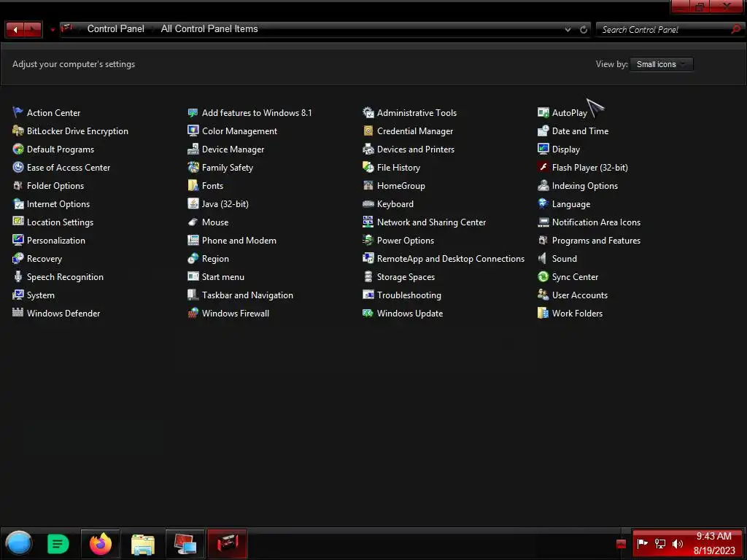Open the Color Management icon
Image resolution: width=747 pixels, height=560 pixels.
click(x=193, y=131)
